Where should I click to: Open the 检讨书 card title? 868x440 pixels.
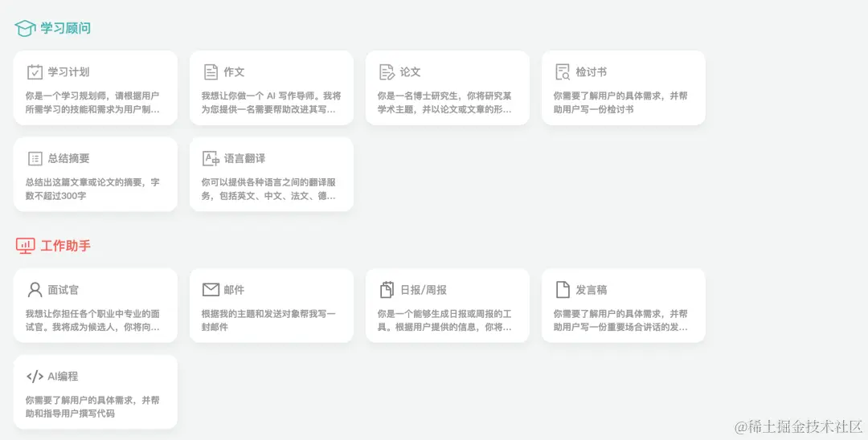pos(592,71)
